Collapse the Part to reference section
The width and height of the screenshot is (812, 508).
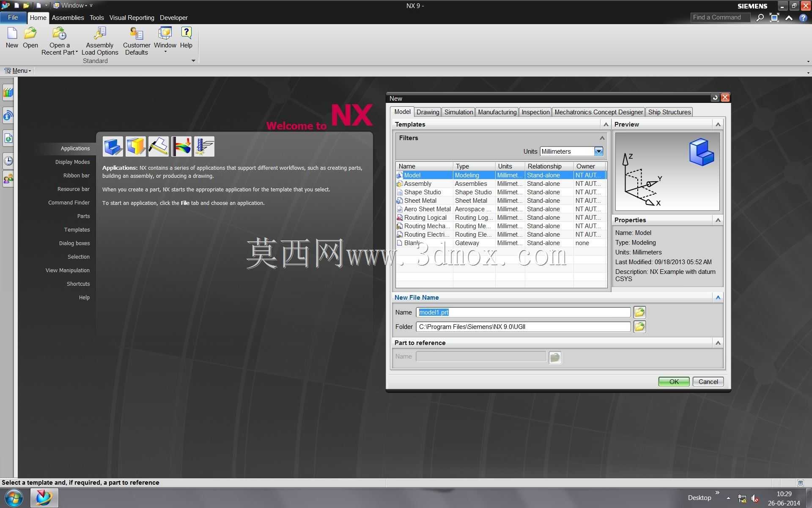[x=718, y=343]
